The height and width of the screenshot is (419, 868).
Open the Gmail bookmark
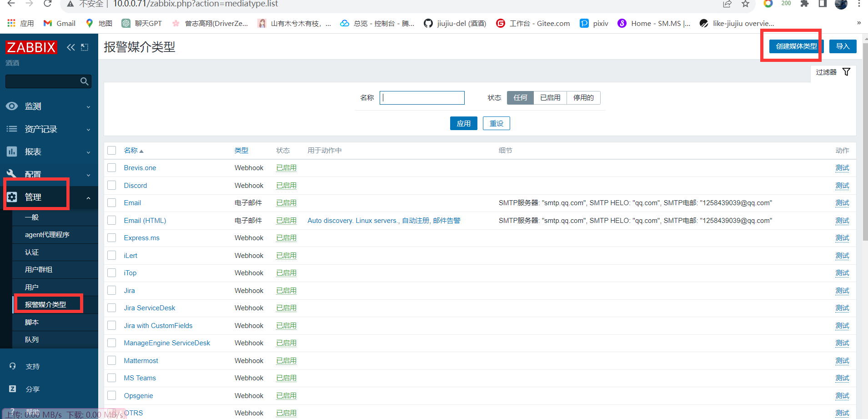(60, 23)
